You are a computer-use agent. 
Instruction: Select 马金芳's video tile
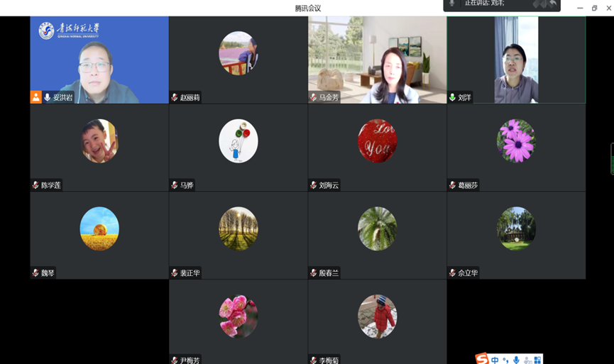click(377, 60)
